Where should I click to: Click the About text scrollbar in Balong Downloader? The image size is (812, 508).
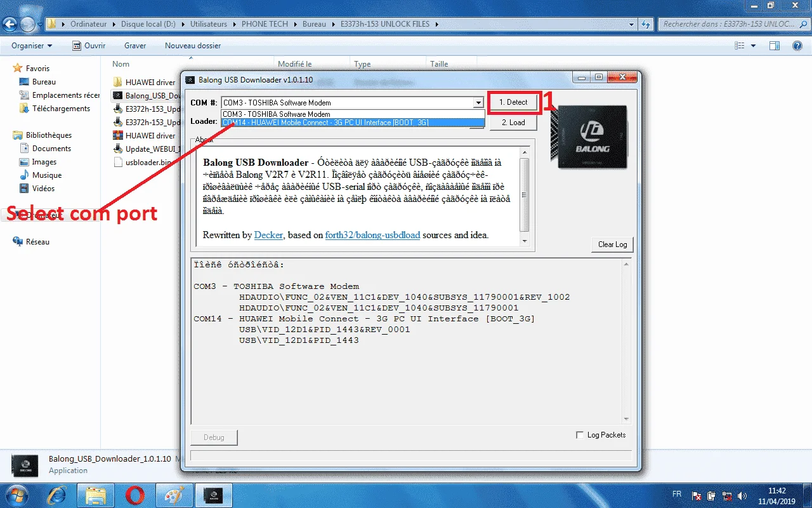pos(524,194)
